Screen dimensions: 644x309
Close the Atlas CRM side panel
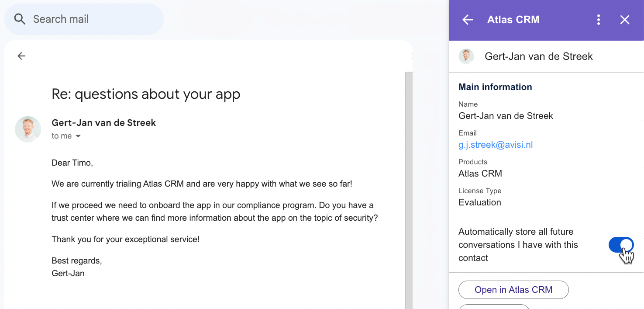click(625, 20)
